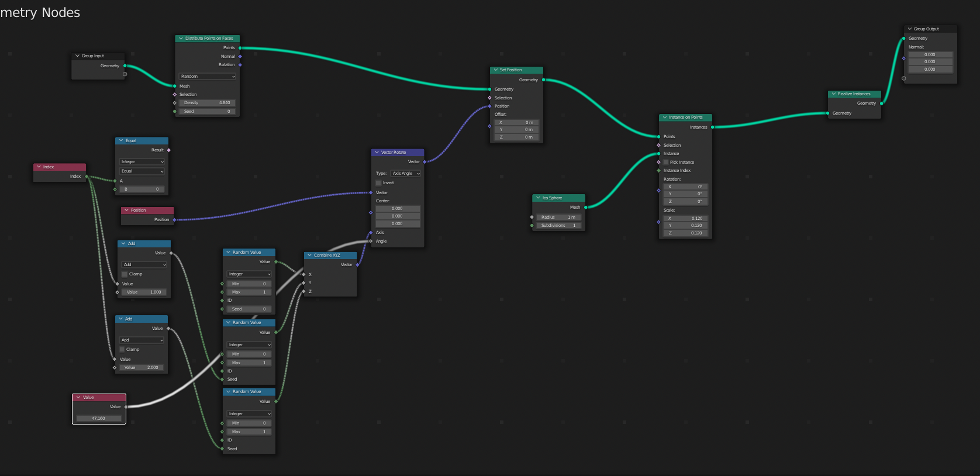The height and width of the screenshot is (476, 980).
Task: Click the Z input socket on Combine XYZ
Action: coord(303,291)
